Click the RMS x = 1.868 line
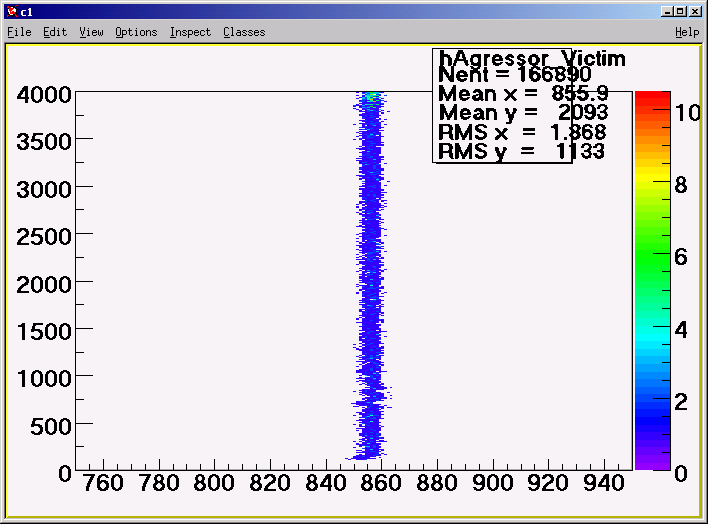This screenshot has width=708, height=524. [x=522, y=132]
